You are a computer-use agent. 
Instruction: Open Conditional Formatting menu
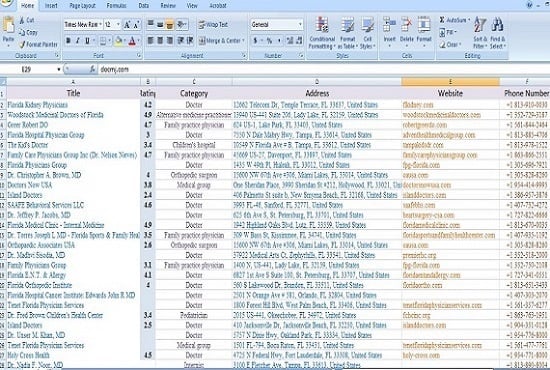(x=322, y=33)
